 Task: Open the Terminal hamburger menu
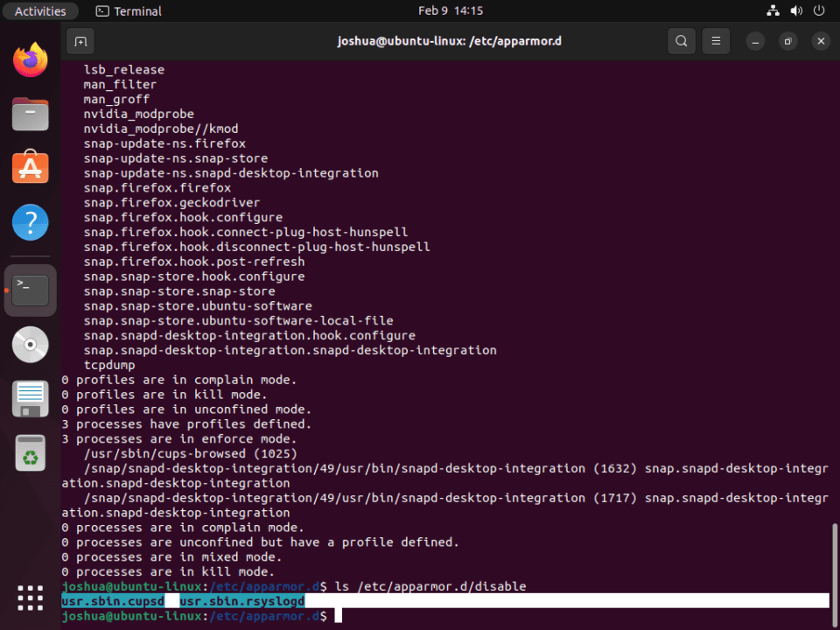pos(715,41)
